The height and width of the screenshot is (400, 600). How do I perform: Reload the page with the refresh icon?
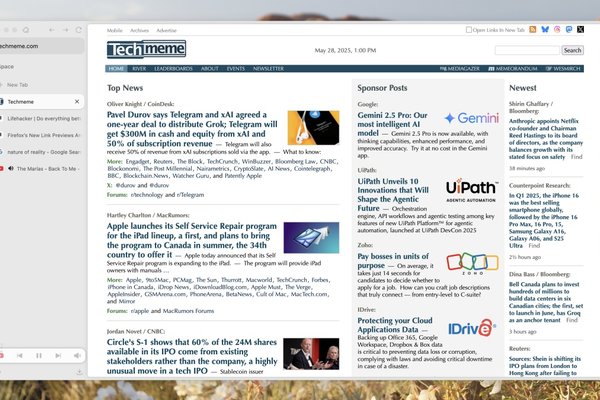(79, 30)
